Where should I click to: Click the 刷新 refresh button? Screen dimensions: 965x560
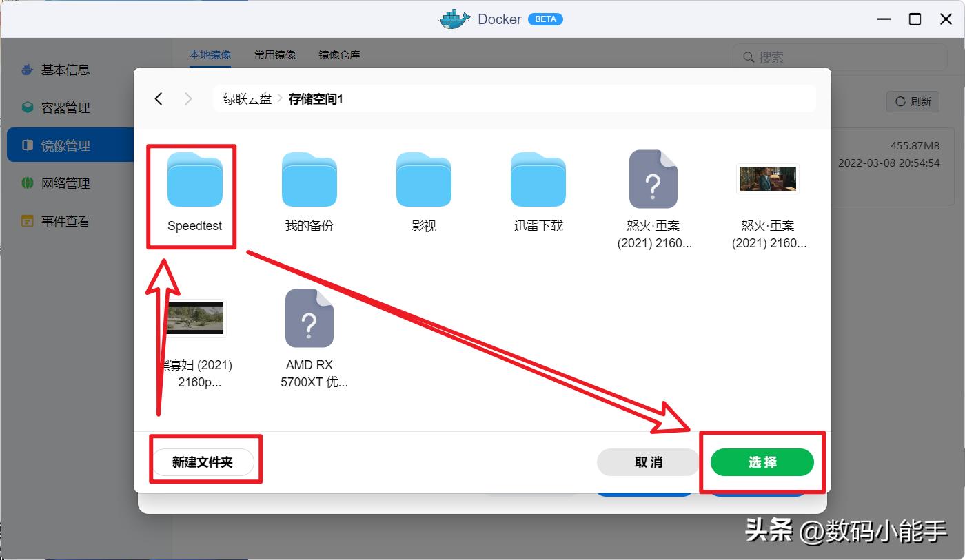coord(912,101)
